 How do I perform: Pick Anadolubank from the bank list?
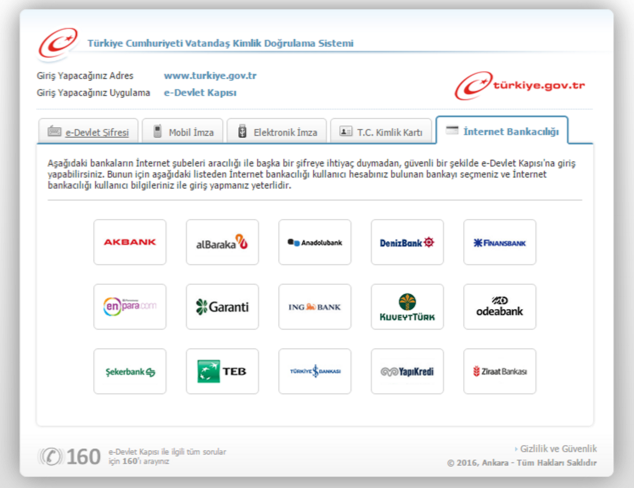[x=315, y=242]
